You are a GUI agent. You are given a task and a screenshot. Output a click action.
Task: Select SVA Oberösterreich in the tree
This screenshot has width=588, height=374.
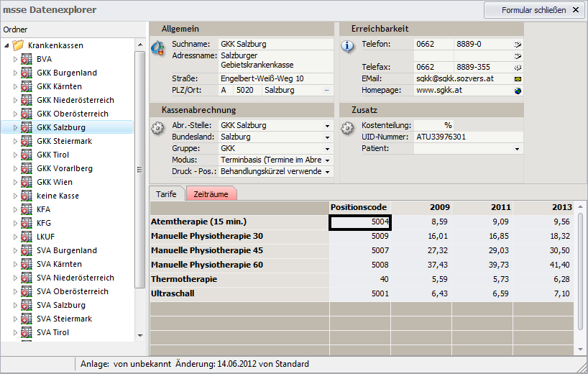tap(73, 291)
